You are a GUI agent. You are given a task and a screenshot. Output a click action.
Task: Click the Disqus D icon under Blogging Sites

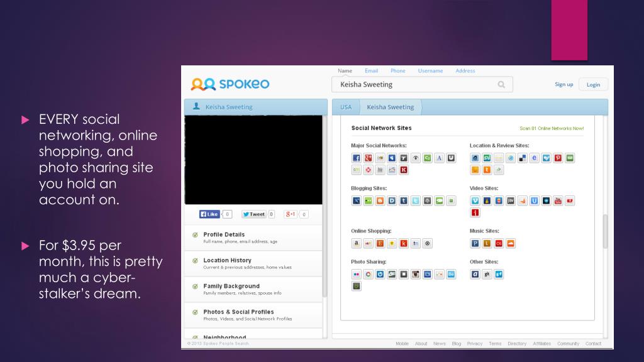click(392, 200)
